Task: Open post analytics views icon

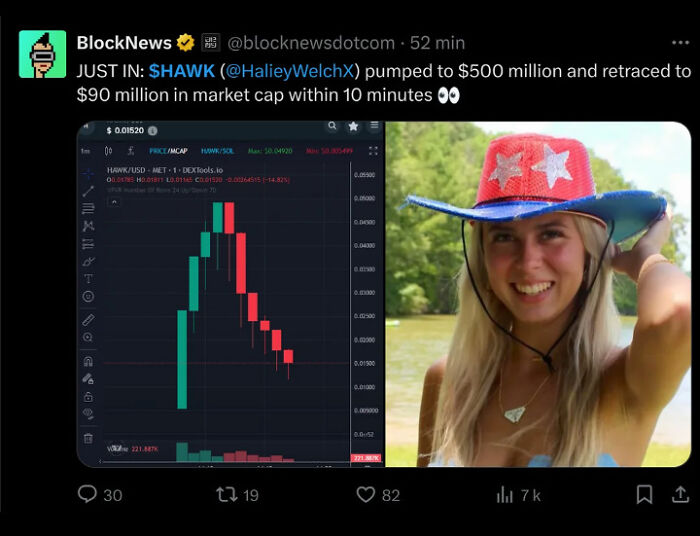Action: pyautogui.click(x=504, y=494)
